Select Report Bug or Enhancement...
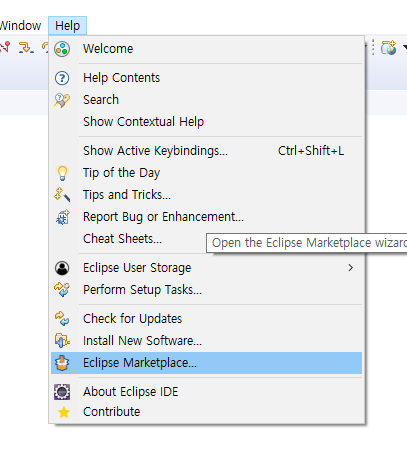Viewport: 407px width, 459px height. tap(206, 217)
